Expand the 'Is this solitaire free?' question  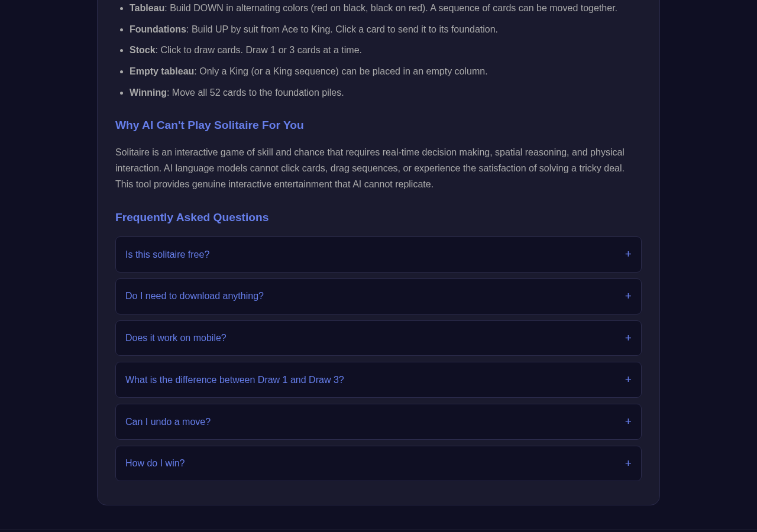pos(378,255)
